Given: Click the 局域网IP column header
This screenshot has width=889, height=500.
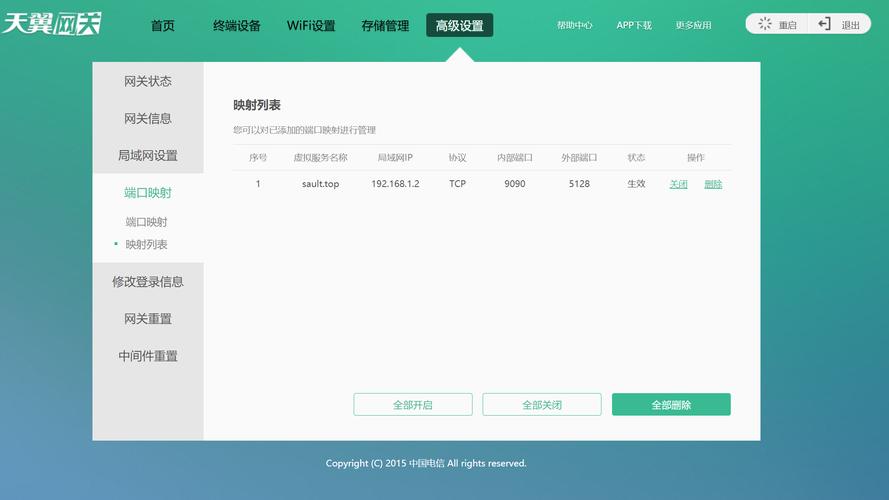Looking at the screenshot, I should pyautogui.click(x=395, y=158).
